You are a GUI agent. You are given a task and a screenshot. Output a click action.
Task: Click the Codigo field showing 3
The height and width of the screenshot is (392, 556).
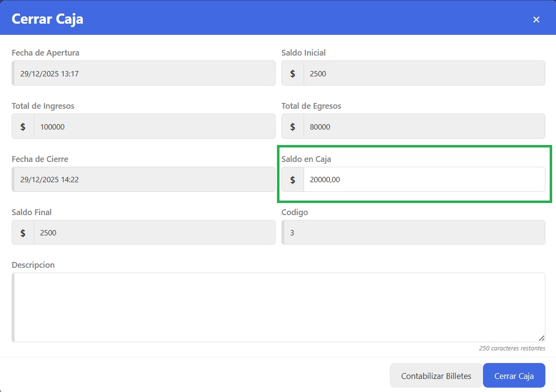point(413,233)
